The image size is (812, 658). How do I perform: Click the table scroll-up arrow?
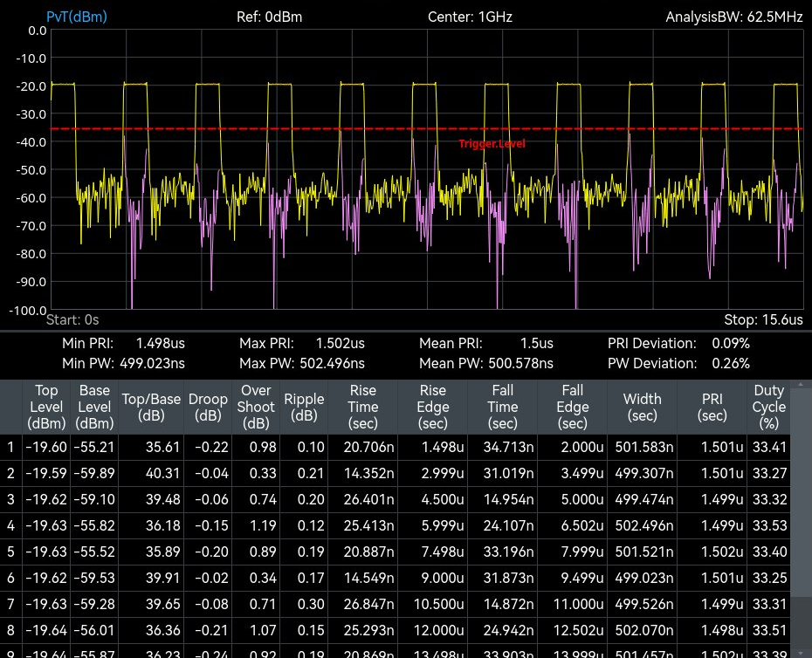[801, 385]
